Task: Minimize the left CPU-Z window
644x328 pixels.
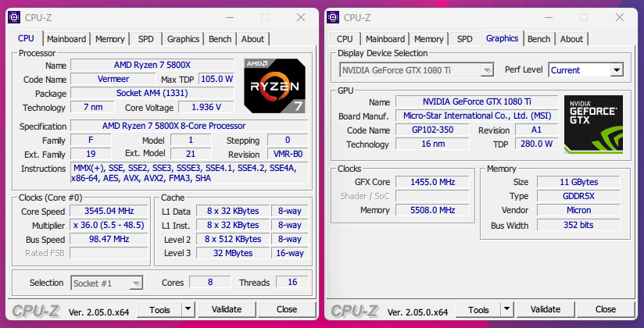Action: coord(229,18)
